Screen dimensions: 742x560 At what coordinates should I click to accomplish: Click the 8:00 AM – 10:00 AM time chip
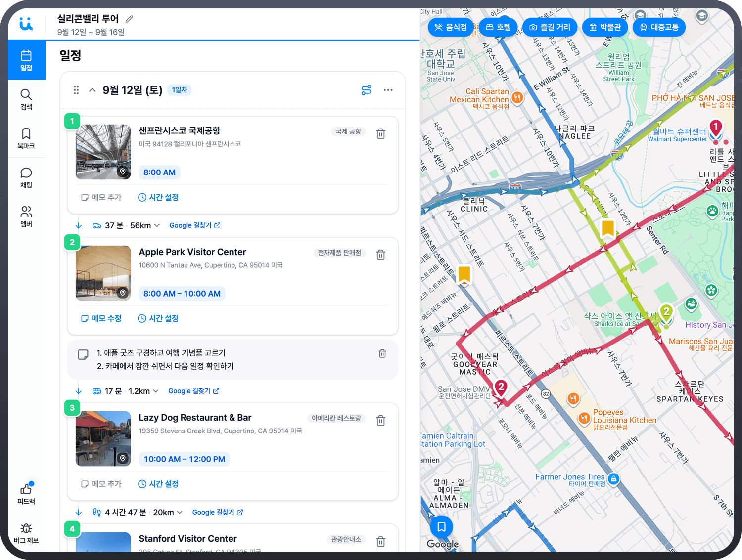click(x=182, y=294)
